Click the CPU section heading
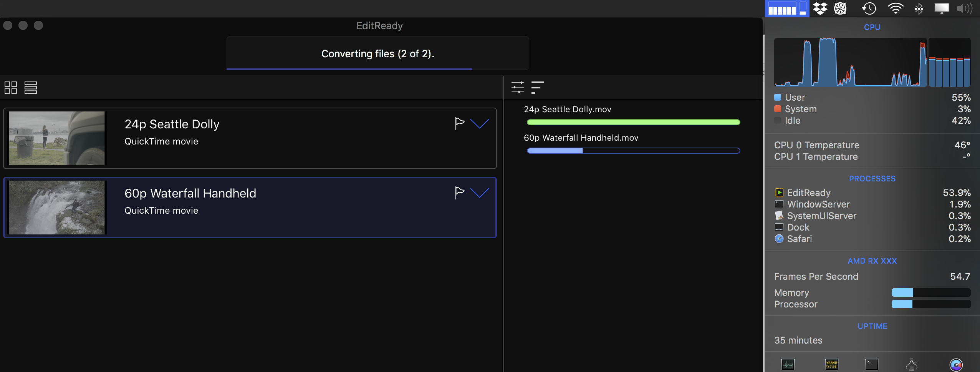Screen dimensions: 980x372 click(872, 27)
